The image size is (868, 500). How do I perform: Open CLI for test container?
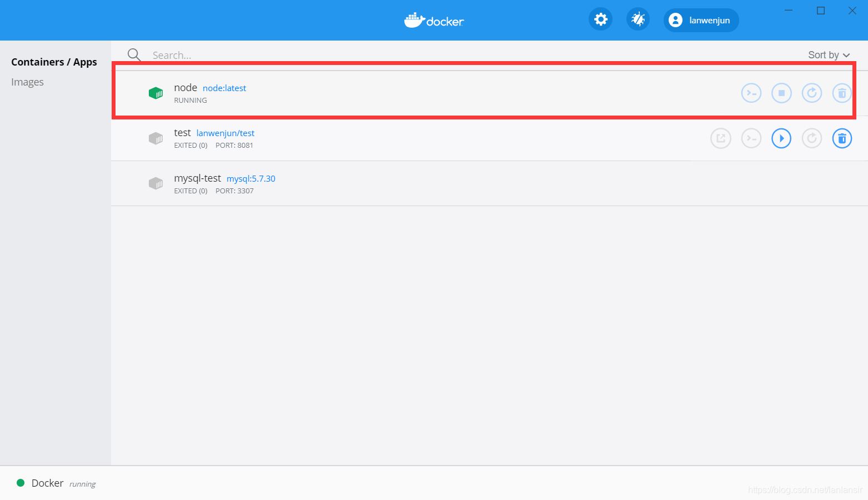(751, 138)
